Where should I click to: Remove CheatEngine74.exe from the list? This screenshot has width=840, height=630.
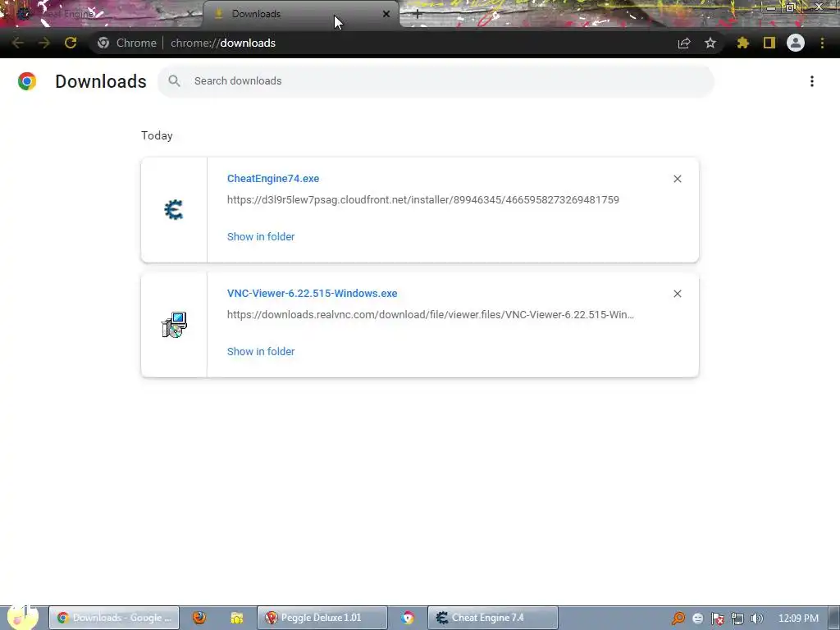point(677,179)
